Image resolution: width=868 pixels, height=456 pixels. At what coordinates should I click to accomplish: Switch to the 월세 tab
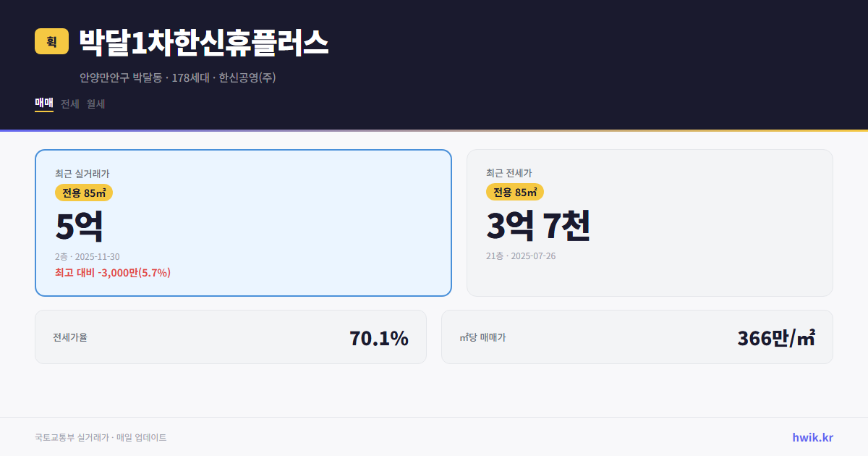[x=96, y=104]
